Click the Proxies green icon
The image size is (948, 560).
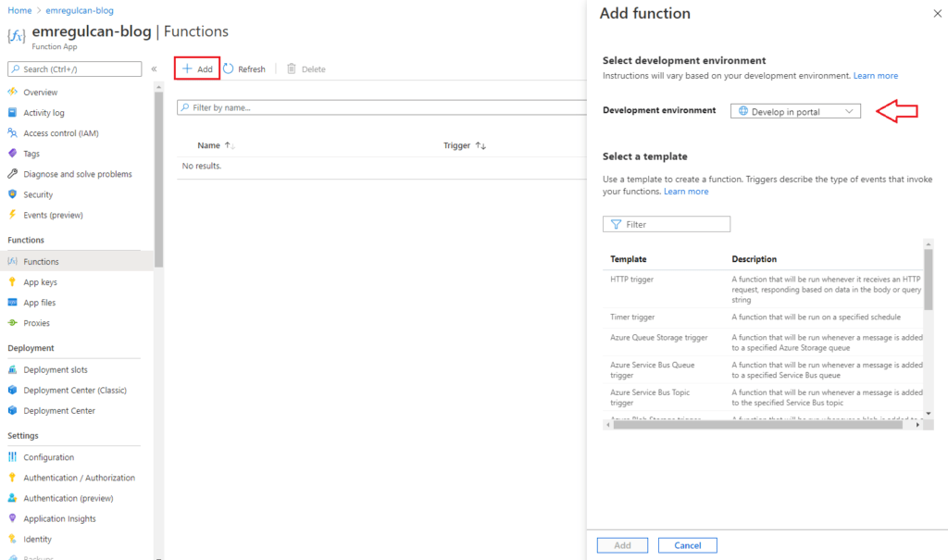[12, 323]
